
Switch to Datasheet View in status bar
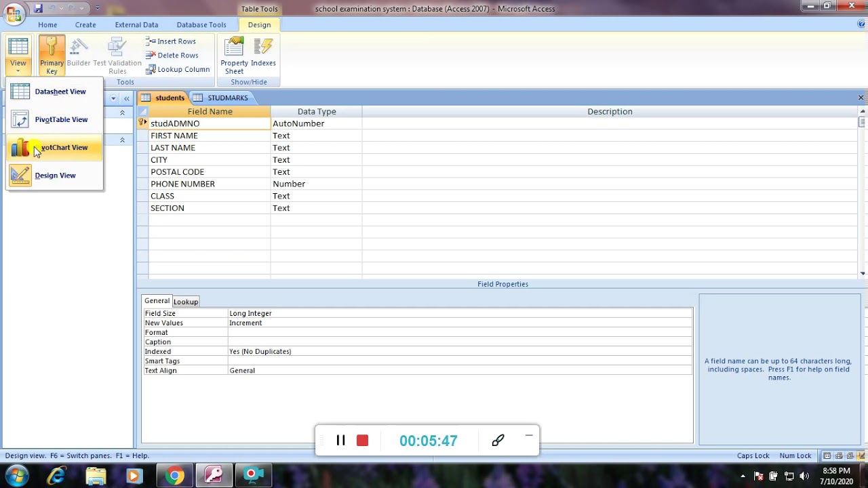point(827,456)
